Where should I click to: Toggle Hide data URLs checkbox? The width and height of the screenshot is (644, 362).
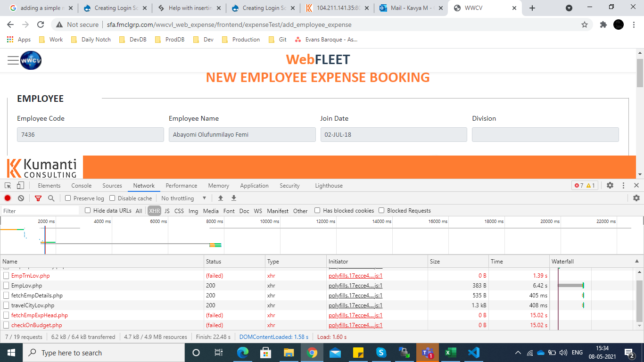pos(88,210)
